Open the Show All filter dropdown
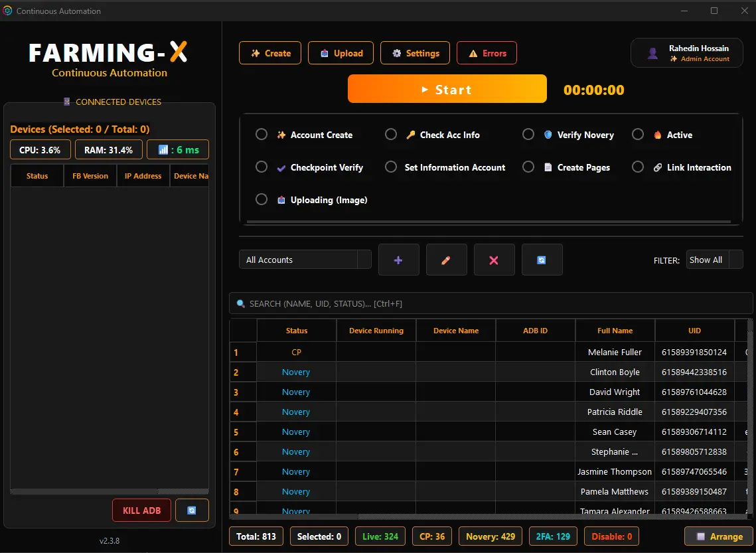 click(715, 260)
